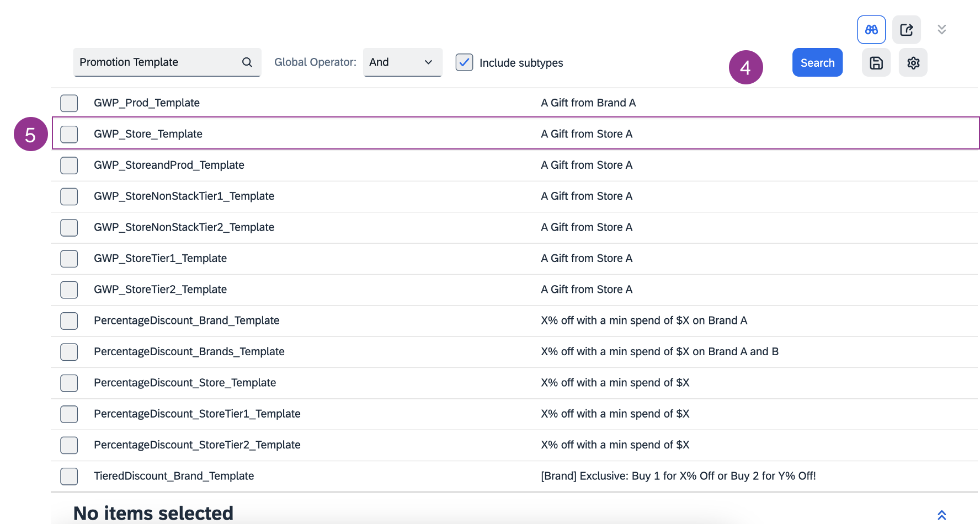980x524 pixels.
Task: Click the binoculars advanced search icon
Action: (x=871, y=30)
